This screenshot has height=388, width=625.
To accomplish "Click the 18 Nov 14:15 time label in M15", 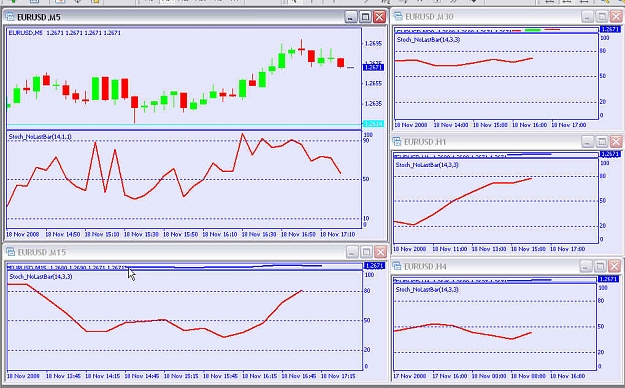I will 102,376.
